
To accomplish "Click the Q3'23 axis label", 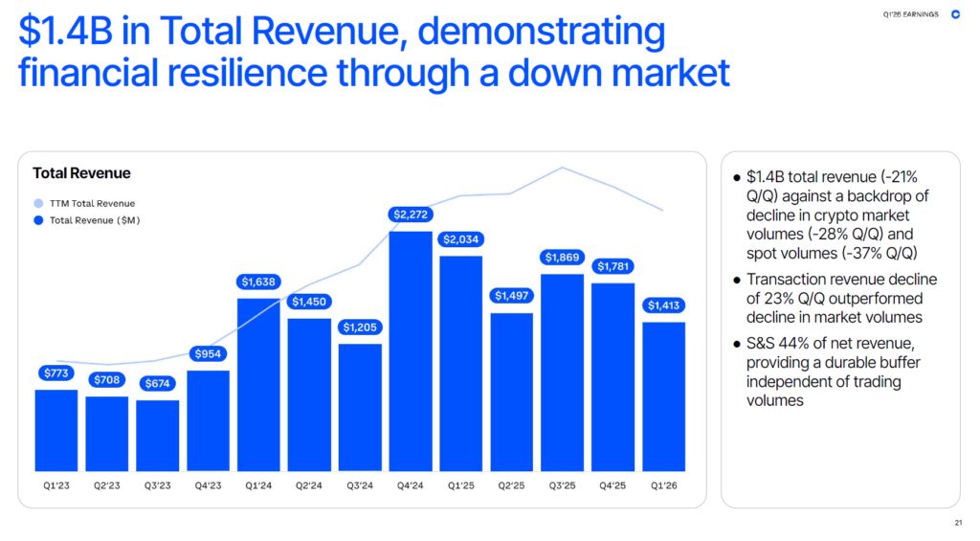I will [x=158, y=485].
